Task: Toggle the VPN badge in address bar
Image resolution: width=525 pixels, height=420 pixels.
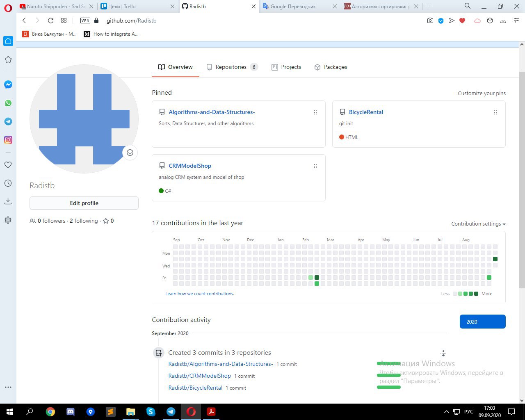Action: click(85, 21)
